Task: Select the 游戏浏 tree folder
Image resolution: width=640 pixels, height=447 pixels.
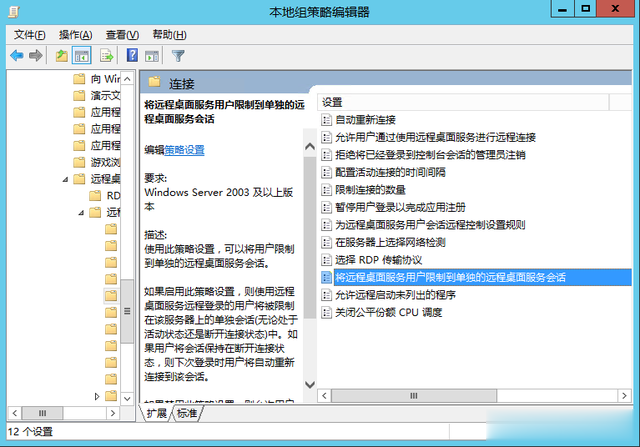Action: 105,162
